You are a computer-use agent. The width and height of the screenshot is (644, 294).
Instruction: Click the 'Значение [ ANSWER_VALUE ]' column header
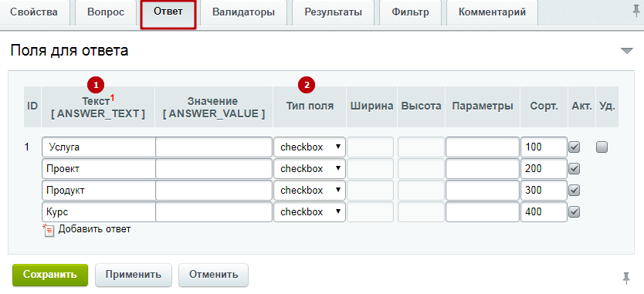tap(213, 107)
